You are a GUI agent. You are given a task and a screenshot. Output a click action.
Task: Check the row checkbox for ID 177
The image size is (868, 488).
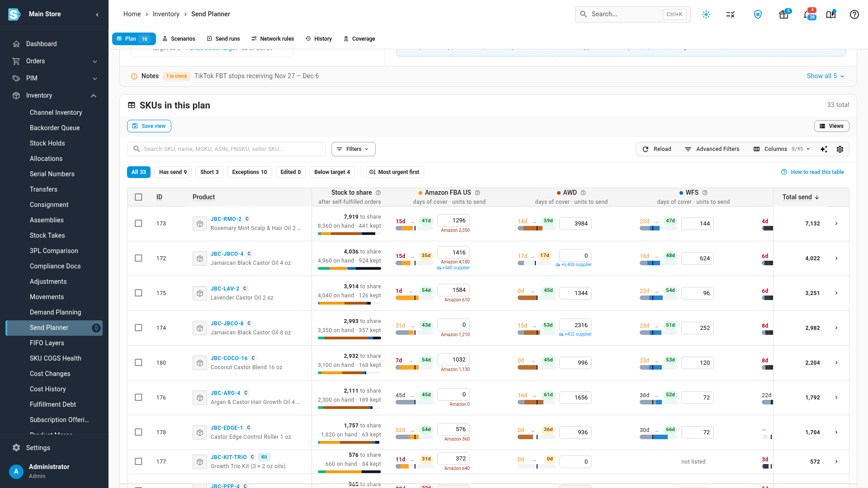pyautogui.click(x=138, y=462)
